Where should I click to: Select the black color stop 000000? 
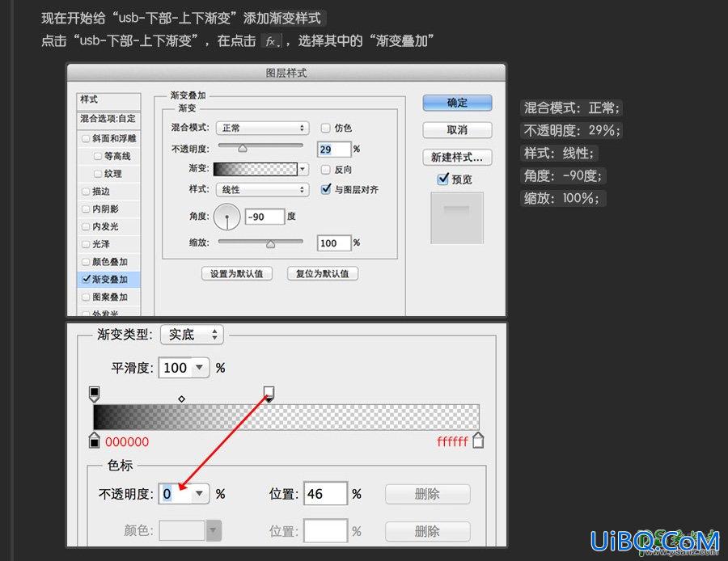95,440
